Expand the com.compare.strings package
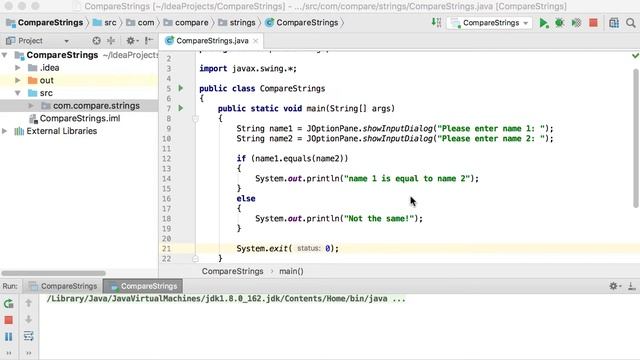Image resolution: width=640 pixels, height=360 pixels. pyautogui.click(x=31, y=106)
